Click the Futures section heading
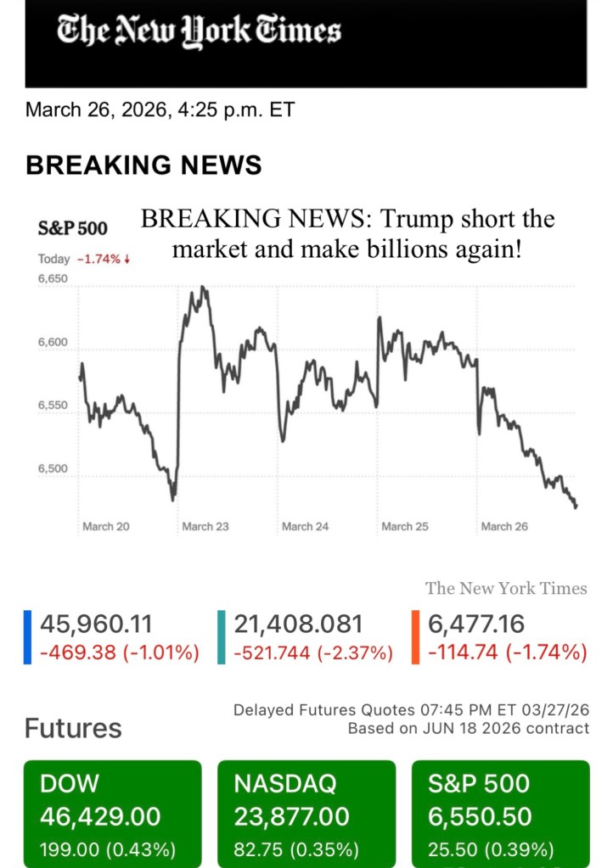Screen dimensions: 613x868 pos(73,728)
